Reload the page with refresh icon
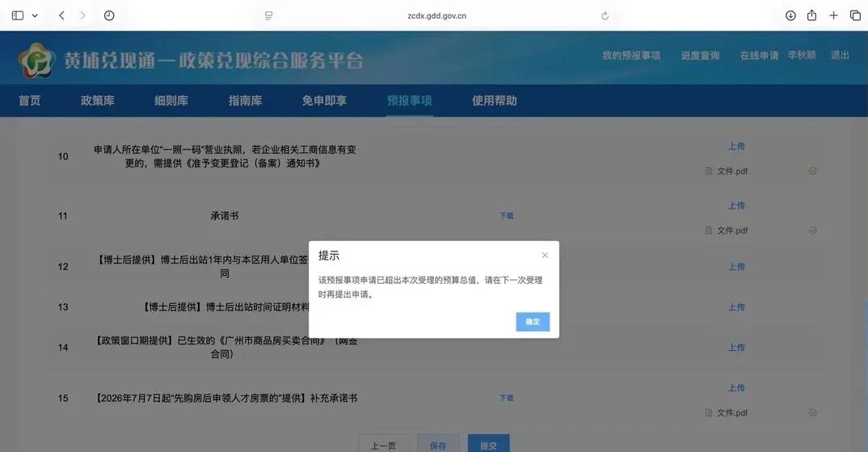The width and height of the screenshot is (868, 452). point(605,15)
